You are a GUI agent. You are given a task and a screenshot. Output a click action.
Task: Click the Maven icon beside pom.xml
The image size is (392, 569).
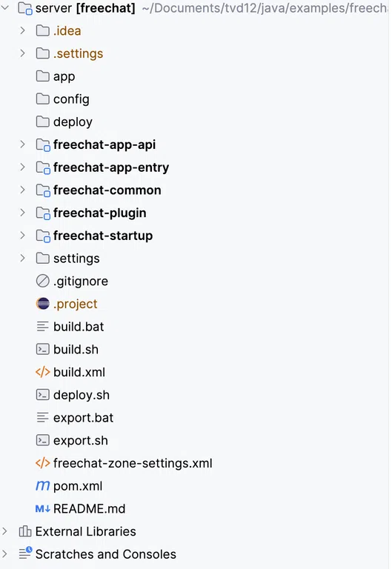(x=42, y=485)
